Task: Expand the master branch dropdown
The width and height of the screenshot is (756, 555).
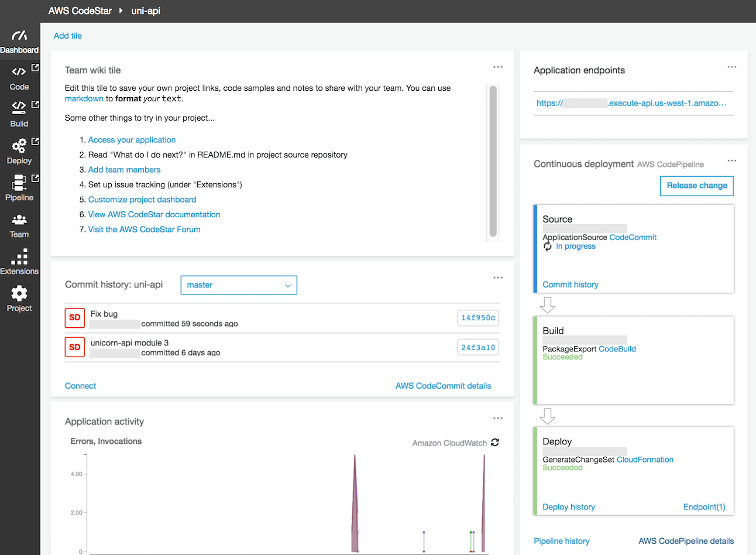Action: pyautogui.click(x=239, y=285)
